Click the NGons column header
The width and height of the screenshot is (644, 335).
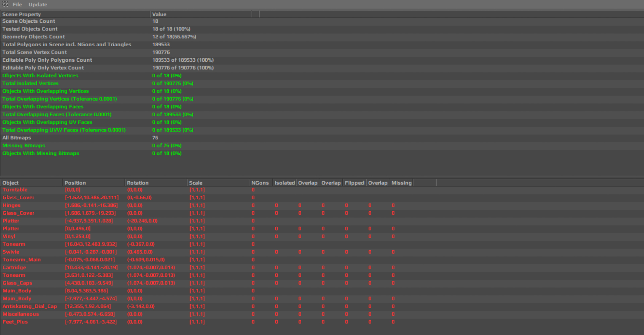point(261,183)
